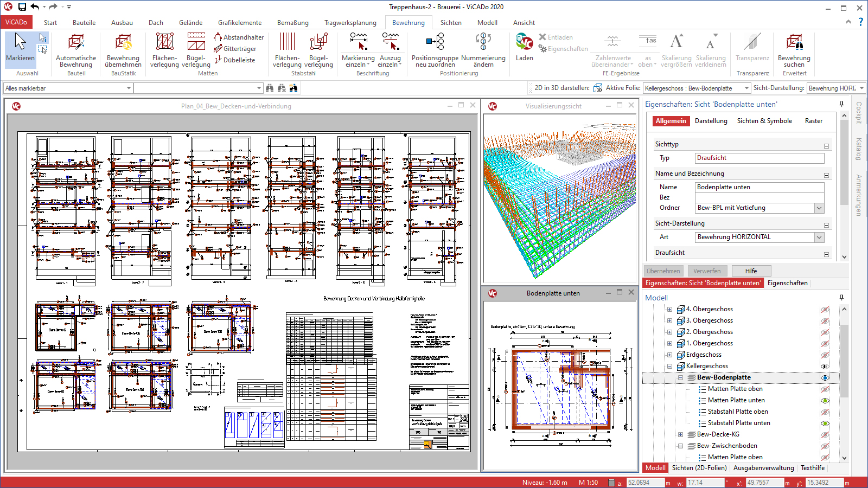
Task: Undo the last action
Action: coord(35,7)
